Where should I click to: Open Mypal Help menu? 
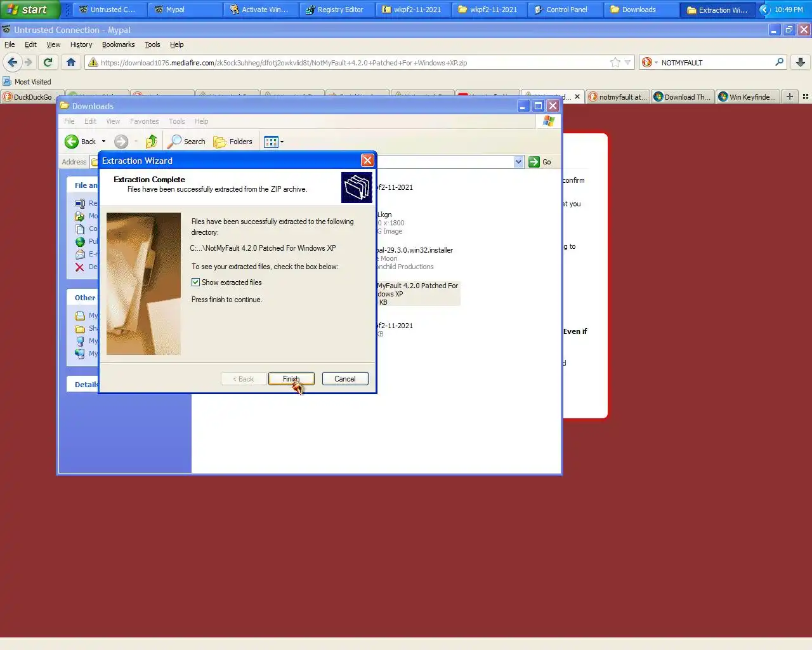tap(177, 44)
